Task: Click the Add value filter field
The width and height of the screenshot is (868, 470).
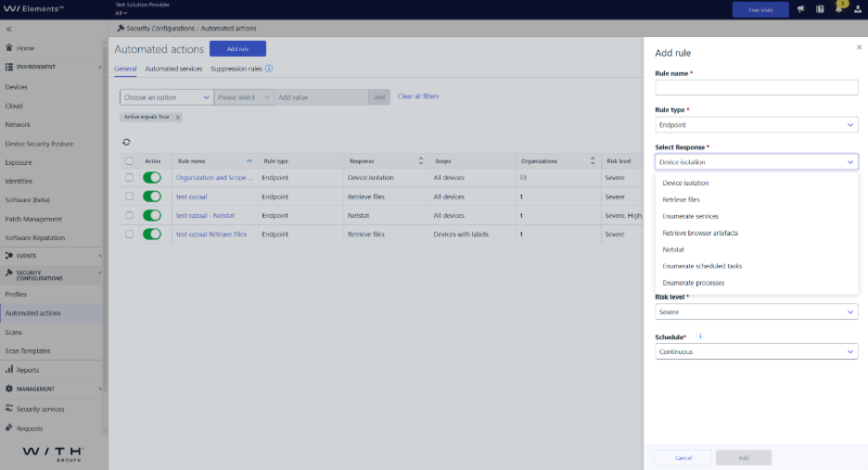Action: coord(321,97)
